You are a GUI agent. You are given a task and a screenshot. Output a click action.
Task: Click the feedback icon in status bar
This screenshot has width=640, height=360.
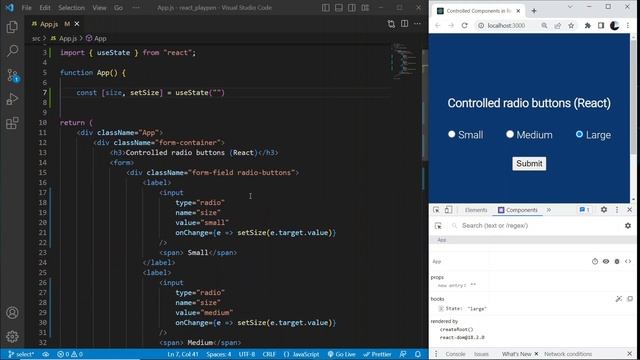(x=403, y=354)
